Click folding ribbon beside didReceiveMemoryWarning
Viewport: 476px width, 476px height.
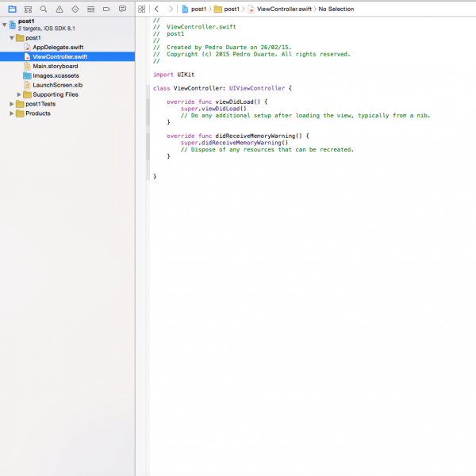pyautogui.click(x=148, y=146)
